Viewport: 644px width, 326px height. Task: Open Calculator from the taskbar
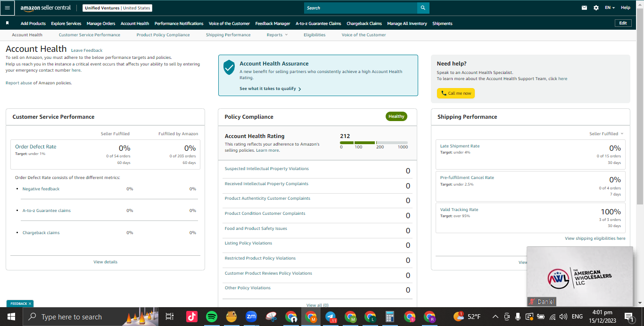click(x=389, y=317)
